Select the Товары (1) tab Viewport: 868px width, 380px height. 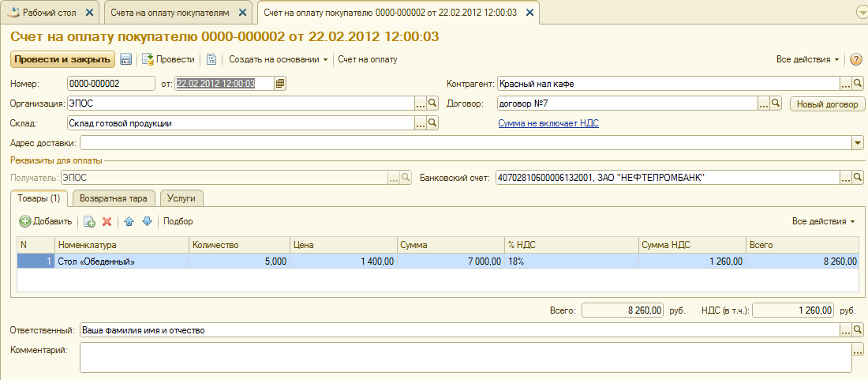tap(39, 198)
